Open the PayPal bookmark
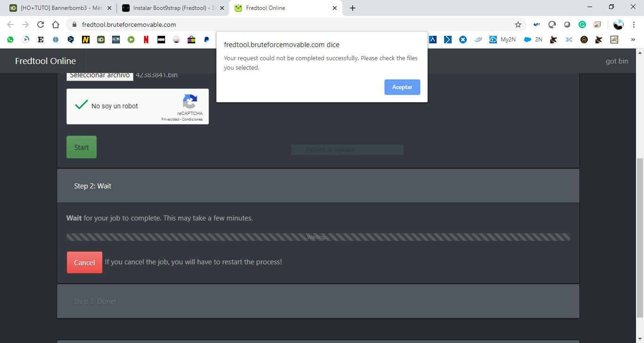 pos(206,40)
